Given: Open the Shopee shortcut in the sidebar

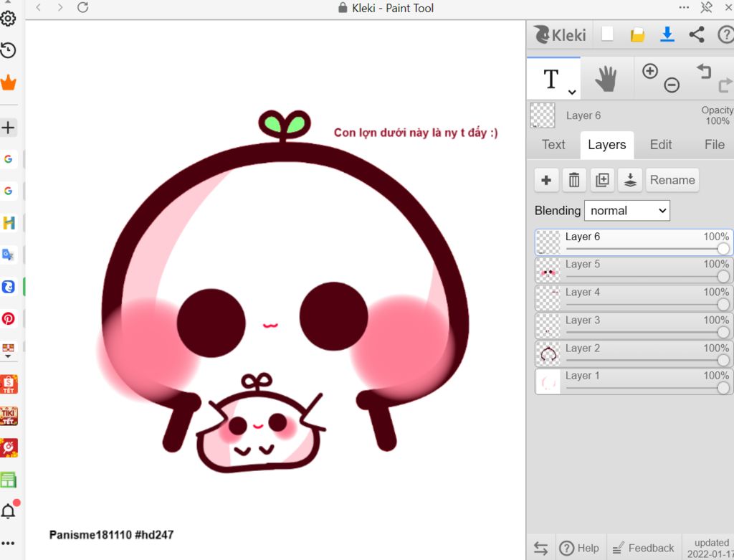Looking at the screenshot, I should click(9, 384).
